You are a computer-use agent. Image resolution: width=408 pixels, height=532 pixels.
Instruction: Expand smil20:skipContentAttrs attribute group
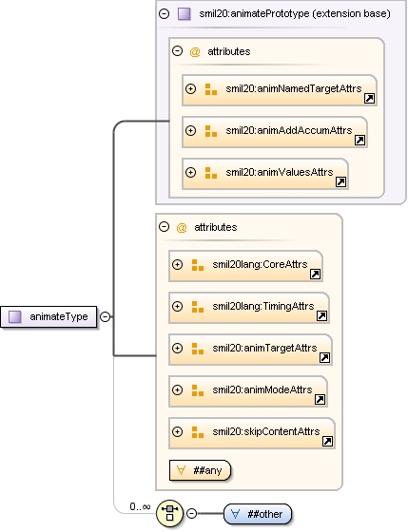[177, 431]
